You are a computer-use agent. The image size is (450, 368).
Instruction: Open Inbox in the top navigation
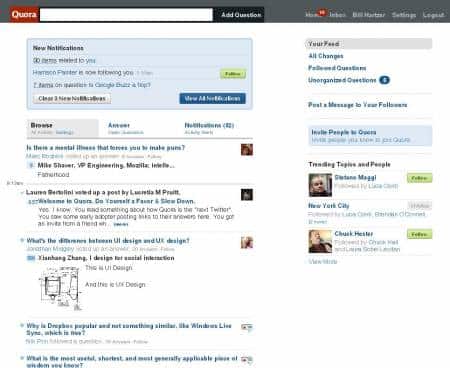tap(337, 15)
